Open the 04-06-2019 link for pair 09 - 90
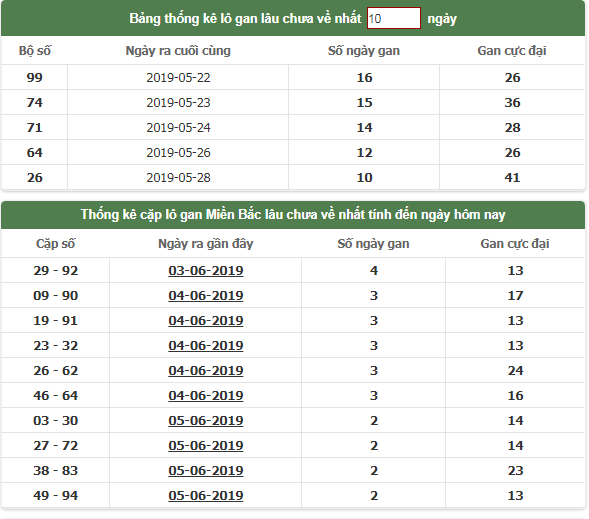The width and height of the screenshot is (589, 519). [x=205, y=296]
